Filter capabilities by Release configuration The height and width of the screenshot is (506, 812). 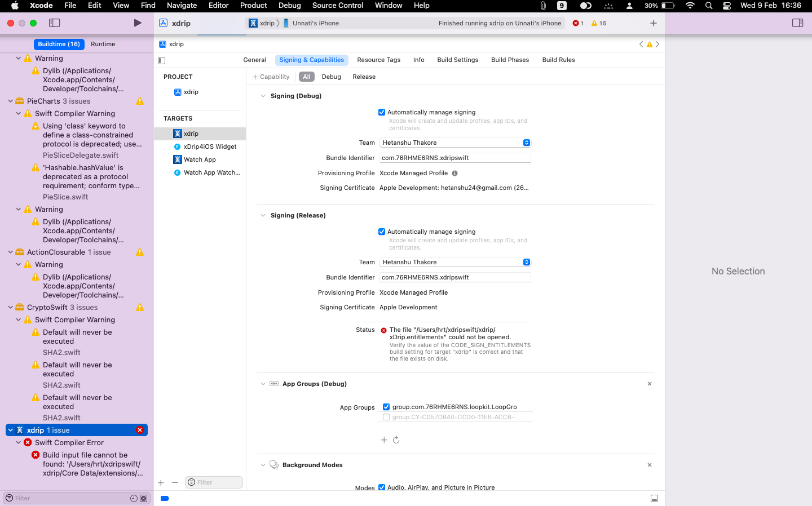(x=364, y=77)
